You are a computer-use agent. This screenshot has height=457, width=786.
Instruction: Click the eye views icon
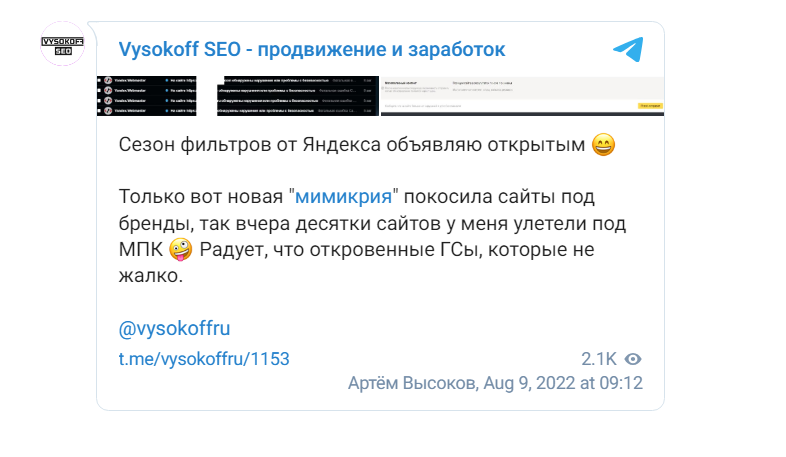pos(633,359)
